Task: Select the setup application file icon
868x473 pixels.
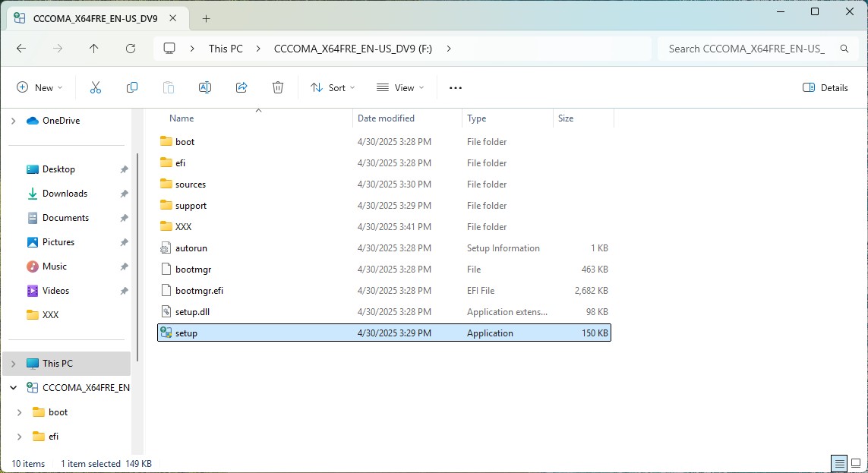Action: pos(166,333)
